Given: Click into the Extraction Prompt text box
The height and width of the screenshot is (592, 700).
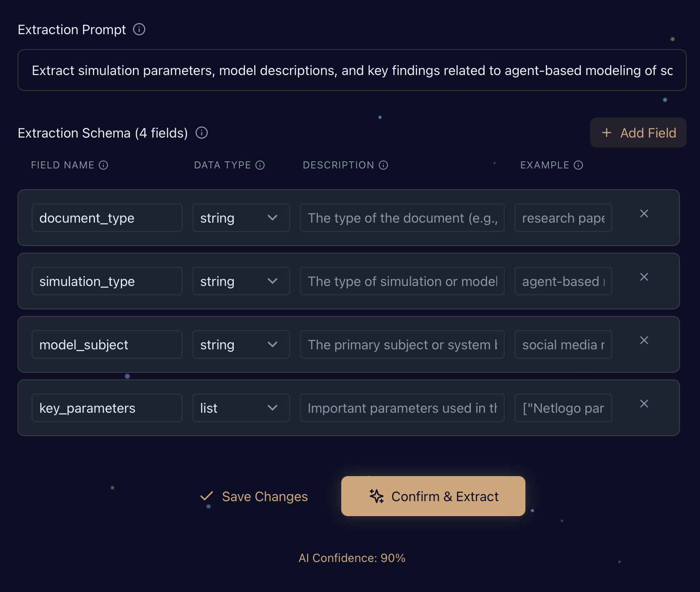Looking at the screenshot, I should click(x=352, y=70).
